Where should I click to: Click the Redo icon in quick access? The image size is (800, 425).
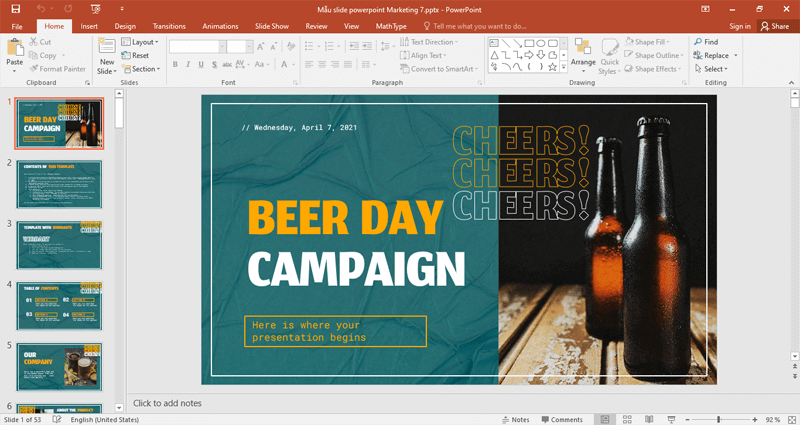pyautogui.click(x=68, y=9)
